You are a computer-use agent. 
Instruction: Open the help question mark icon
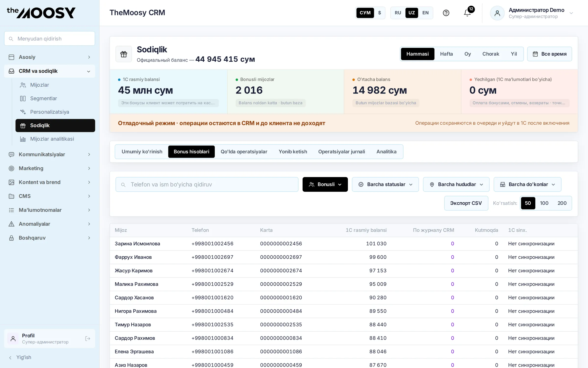point(446,13)
